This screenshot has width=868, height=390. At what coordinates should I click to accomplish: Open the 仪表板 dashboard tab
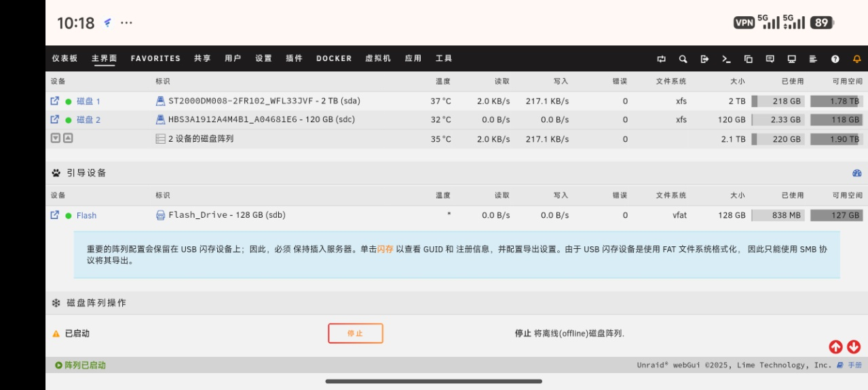click(x=64, y=58)
